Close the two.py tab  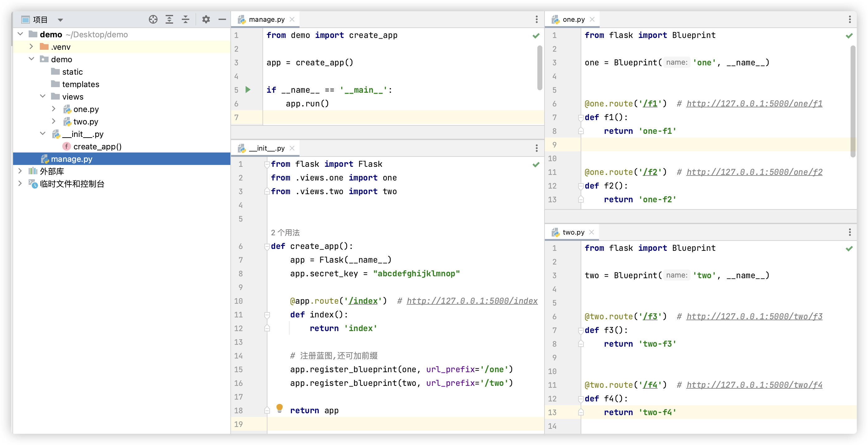(591, 232)
